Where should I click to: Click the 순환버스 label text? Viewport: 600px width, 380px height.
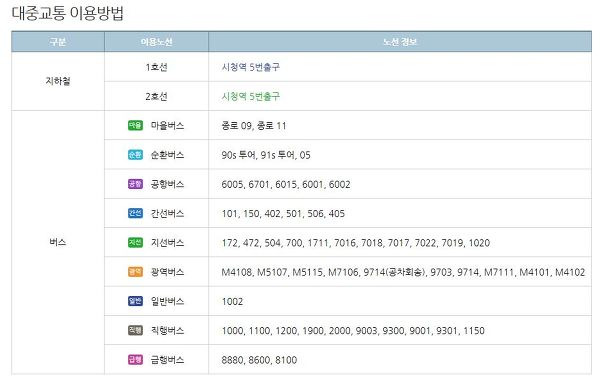click(x=167, y=155)
